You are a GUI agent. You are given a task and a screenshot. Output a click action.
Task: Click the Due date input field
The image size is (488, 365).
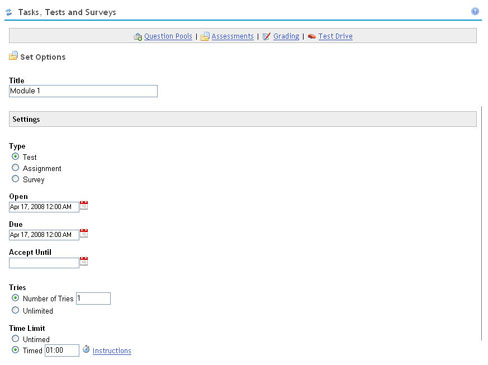coord(44,235)
